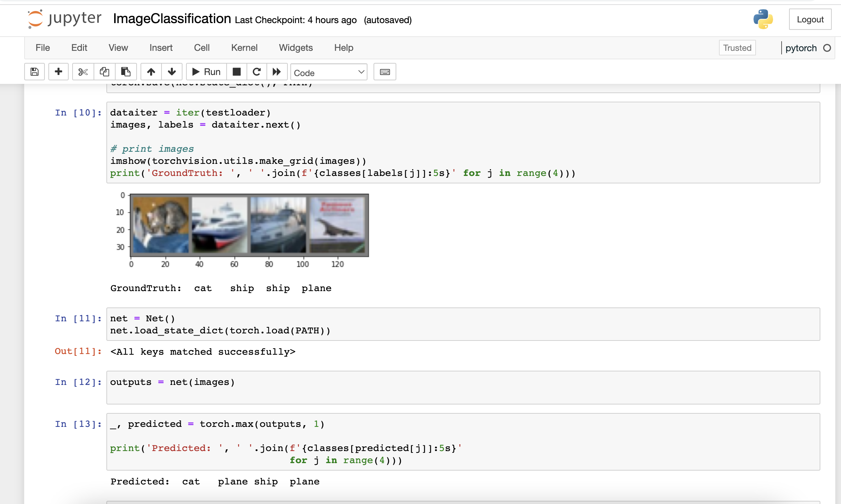Restart the kernel using the refresh icon
841x504 pixels.
[x=256, y=71]
